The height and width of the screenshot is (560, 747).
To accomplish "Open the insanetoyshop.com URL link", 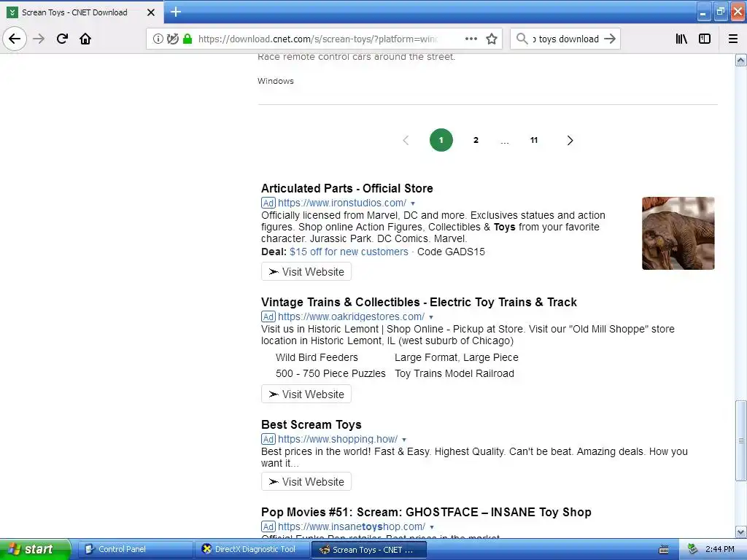I will click(352, 526).
